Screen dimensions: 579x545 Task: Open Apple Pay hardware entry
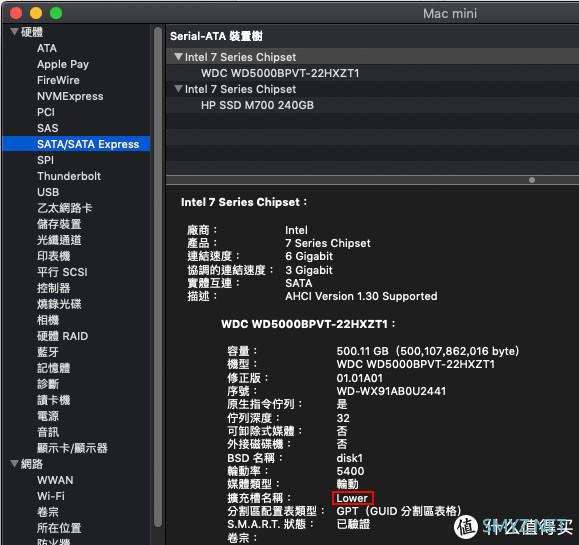click(x=63, y=64)
